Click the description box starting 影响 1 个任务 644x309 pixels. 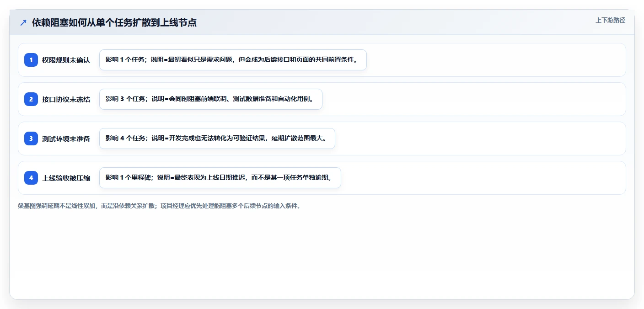(x=233, y=60)
